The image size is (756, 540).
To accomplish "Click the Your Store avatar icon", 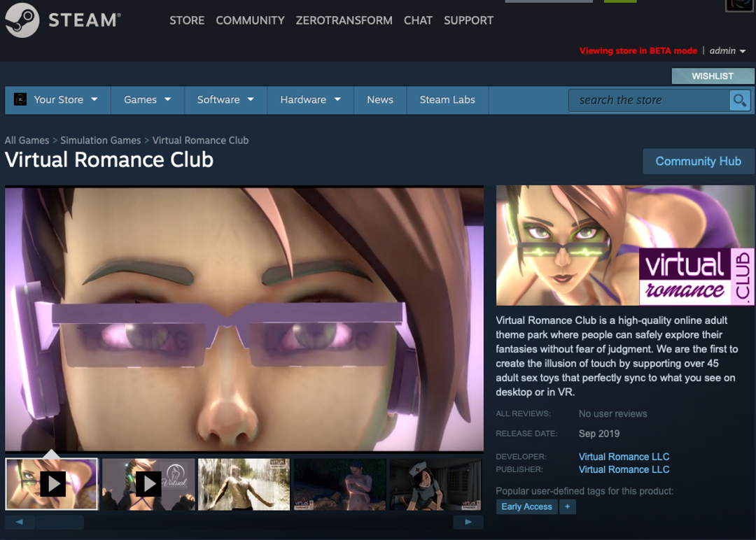I will [20, 99].
